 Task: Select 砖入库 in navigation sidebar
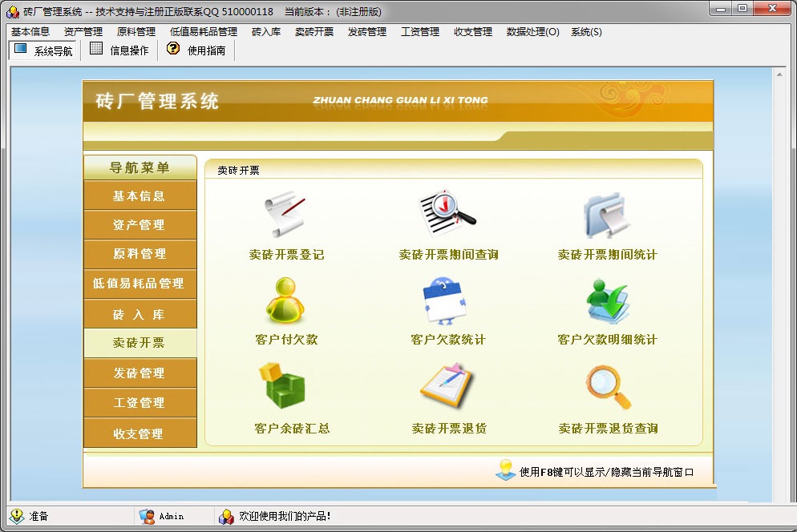tap(140, 314)
